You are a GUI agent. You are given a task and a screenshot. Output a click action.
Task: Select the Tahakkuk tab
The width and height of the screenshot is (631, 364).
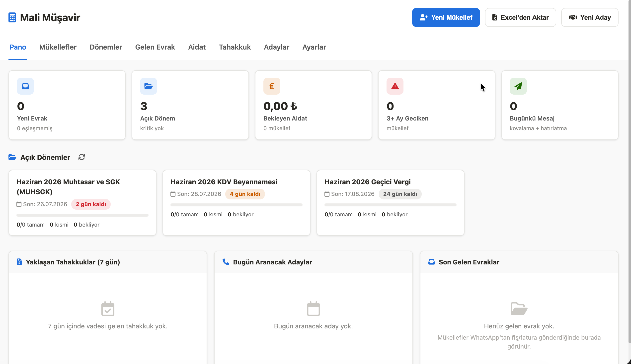tap(235, 47)
